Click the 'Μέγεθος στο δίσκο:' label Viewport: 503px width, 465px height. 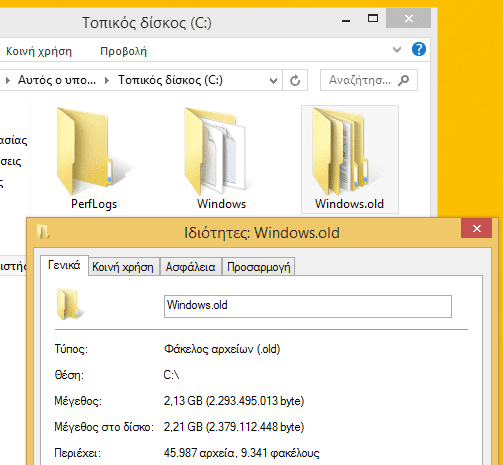[x=104, y=427]
